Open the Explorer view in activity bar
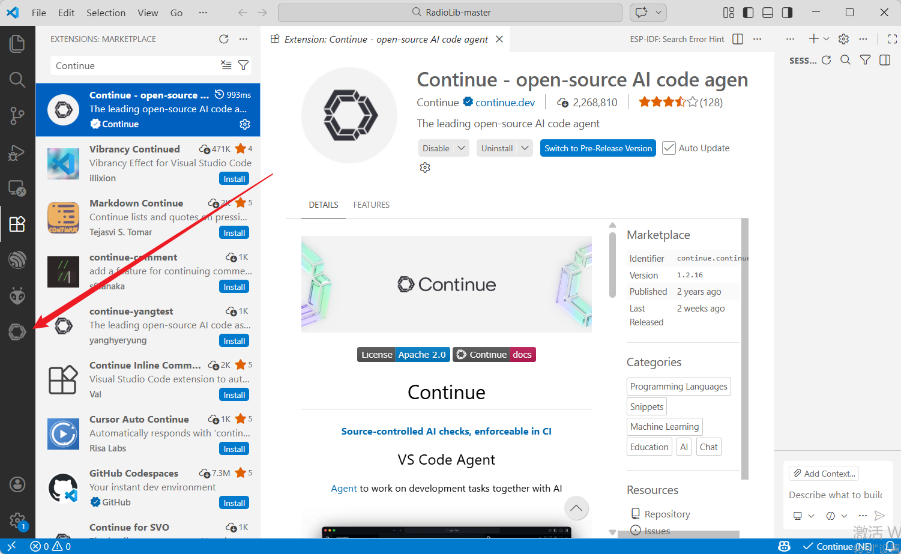The height and width of the screenshot is (554, 901). click(x=17, y=44)
